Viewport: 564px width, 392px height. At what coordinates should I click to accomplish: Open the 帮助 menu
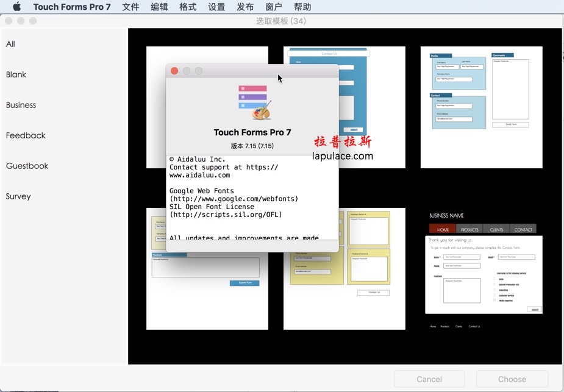302,7
